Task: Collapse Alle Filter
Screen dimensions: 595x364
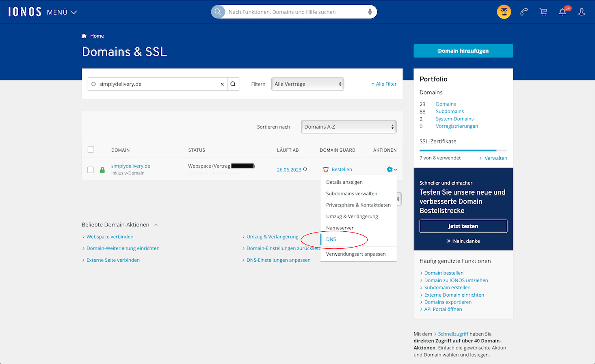Action: coord(384,84)
